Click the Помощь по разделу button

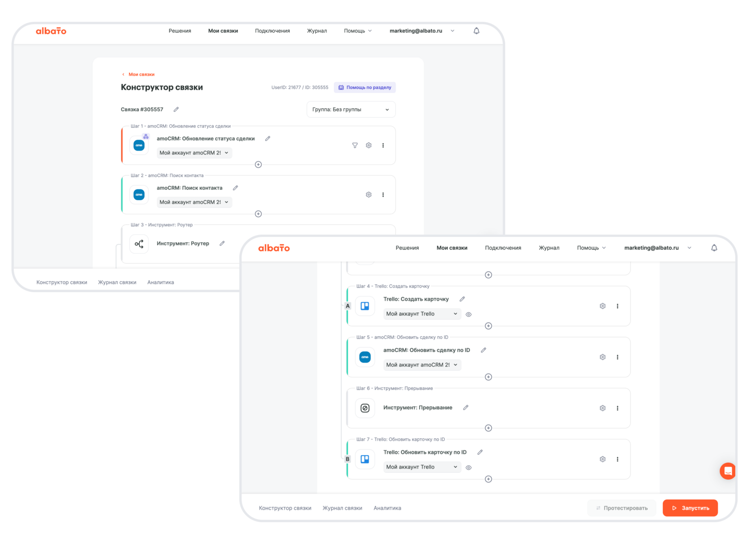pos(365,87)
